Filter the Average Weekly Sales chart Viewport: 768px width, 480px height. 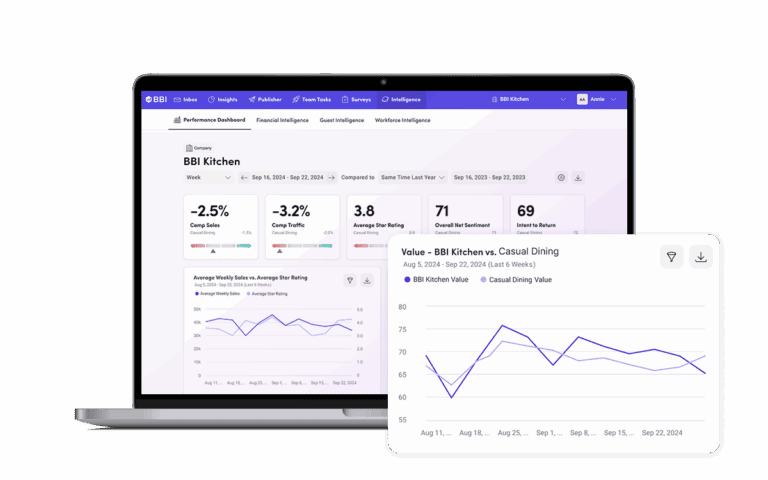coord(350,280)
